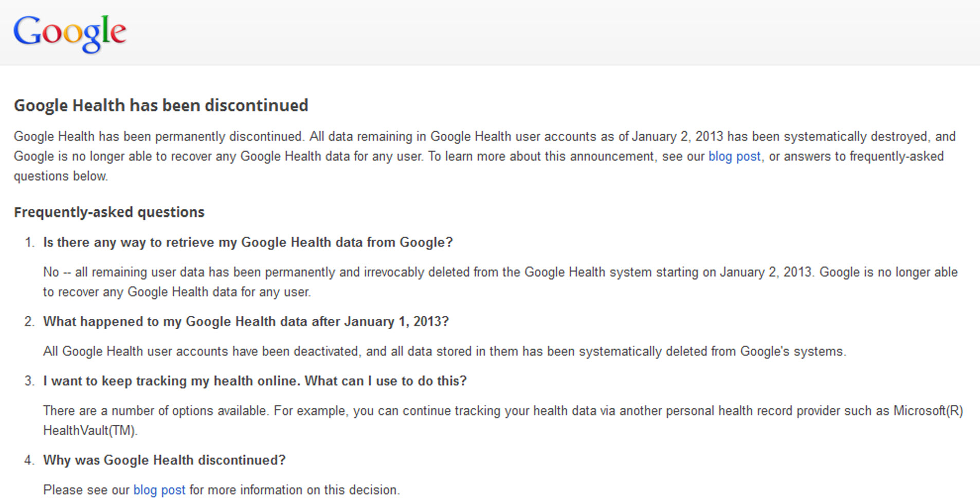Viewport: 980px width, 504px height.
Task: Click question 'What happened to my Google Health data'
Action: click(x=246, y=321)
